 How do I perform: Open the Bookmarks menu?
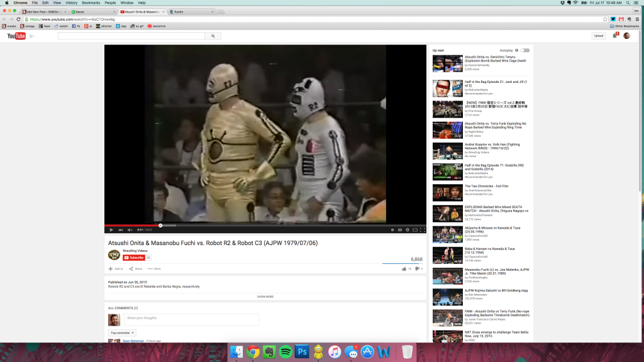point(91,3)
